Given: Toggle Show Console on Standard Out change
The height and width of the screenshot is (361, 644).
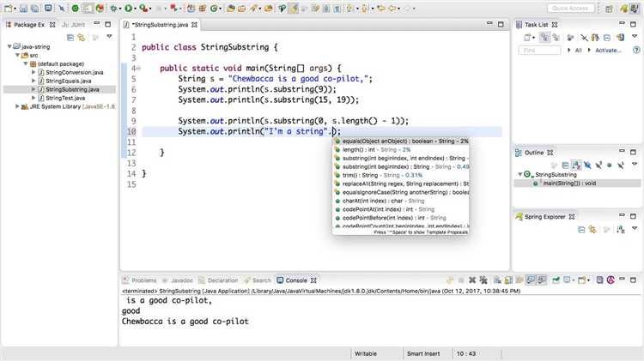Looking at the screenshot, I should (531, 280).
